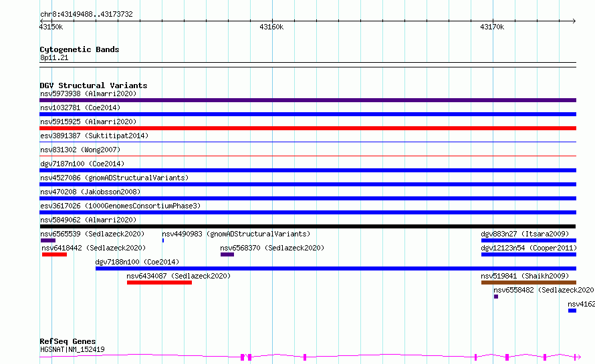The height and width of the screenshot is (364, 595).
Task: Click the nsv6418442 (Sedlazeck2020) label
Action: [x=94, y=248]
